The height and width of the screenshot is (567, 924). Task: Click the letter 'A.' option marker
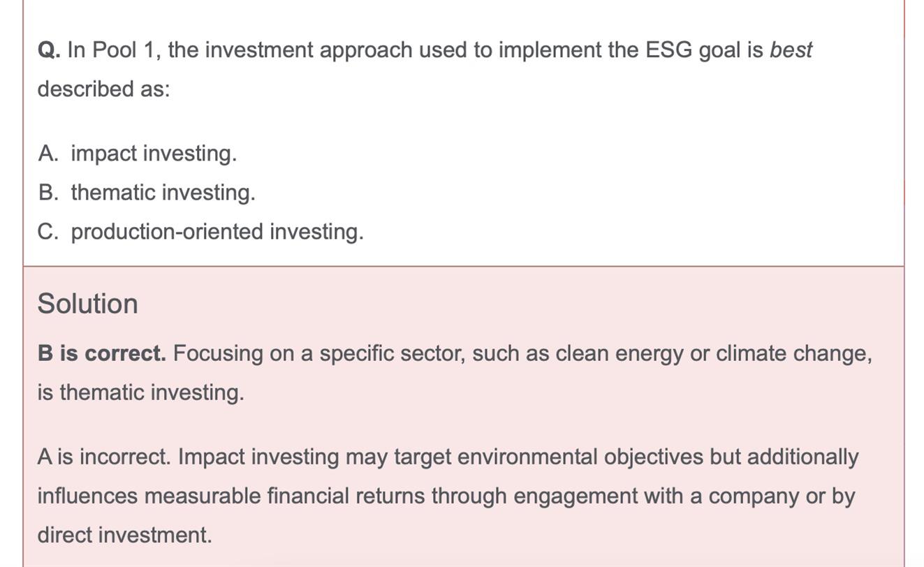(x=48, y=153)
